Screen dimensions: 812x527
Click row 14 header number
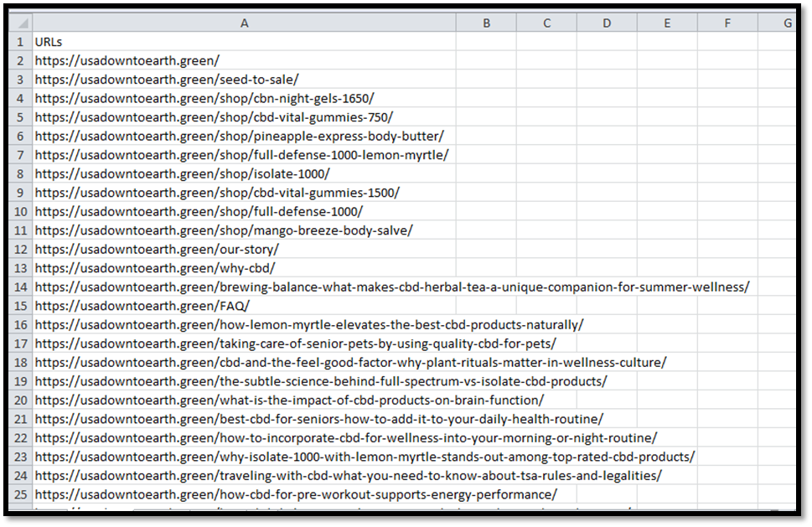pyautogui.click(x=20, y=287)
